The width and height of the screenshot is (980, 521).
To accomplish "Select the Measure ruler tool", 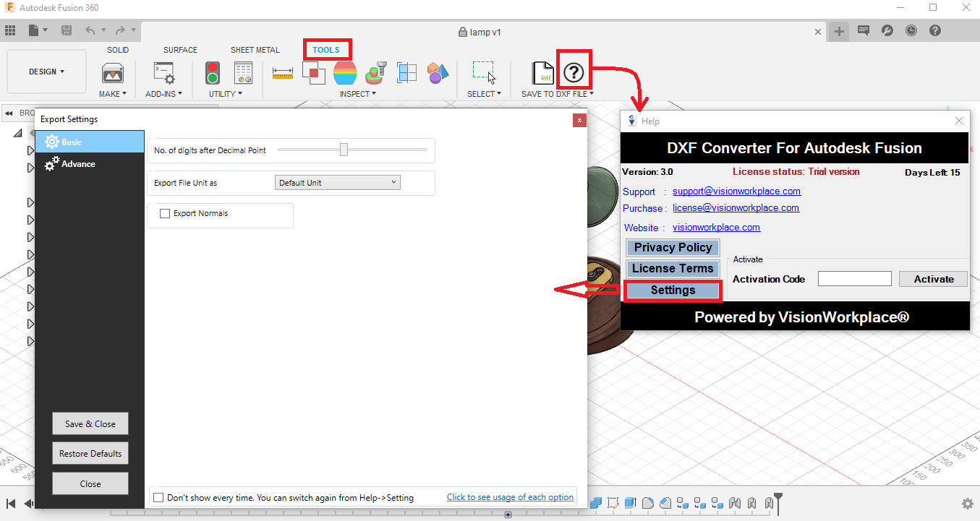I will coord(283,72).
